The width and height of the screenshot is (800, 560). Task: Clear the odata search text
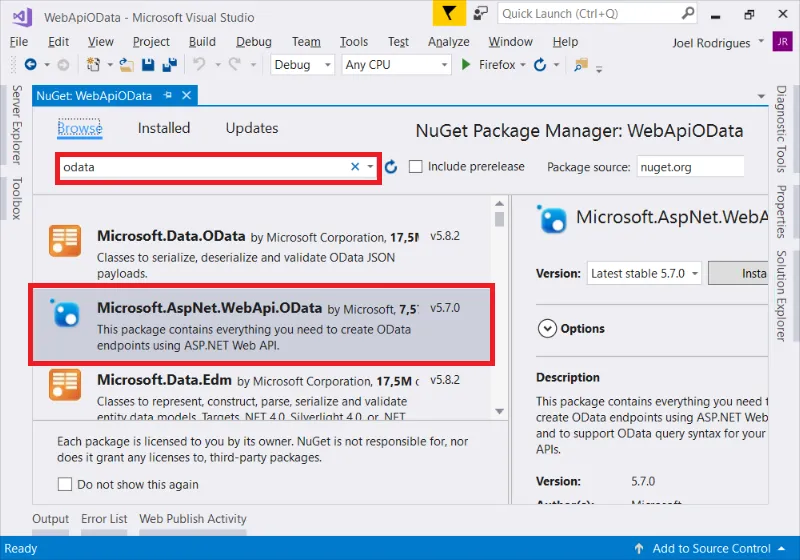[355, 166]
